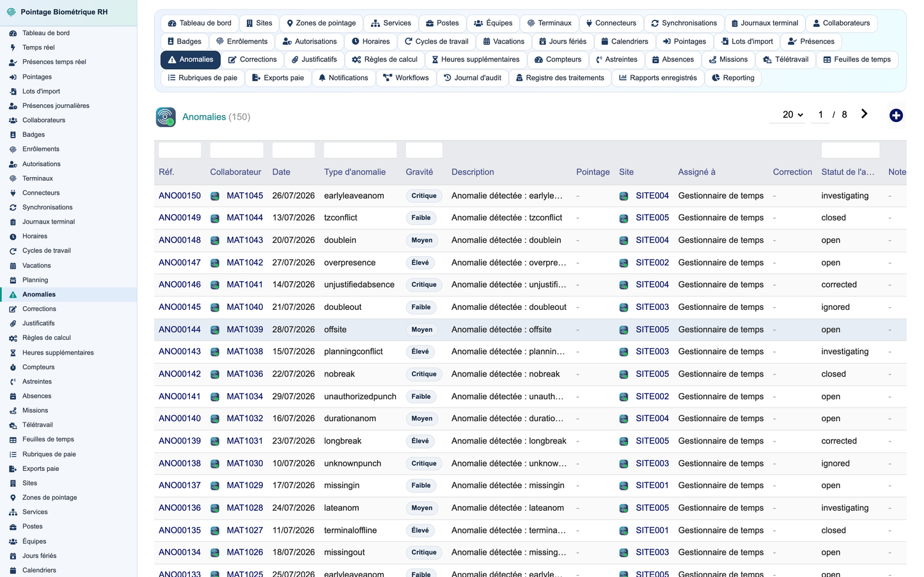Switch to the Reporting tab
This screenshot has width=924, height=577.
[x=733, y=78]
